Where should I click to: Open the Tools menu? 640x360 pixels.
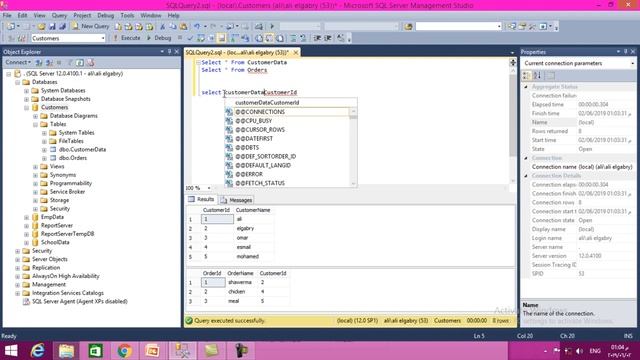[x=127, y=16]
